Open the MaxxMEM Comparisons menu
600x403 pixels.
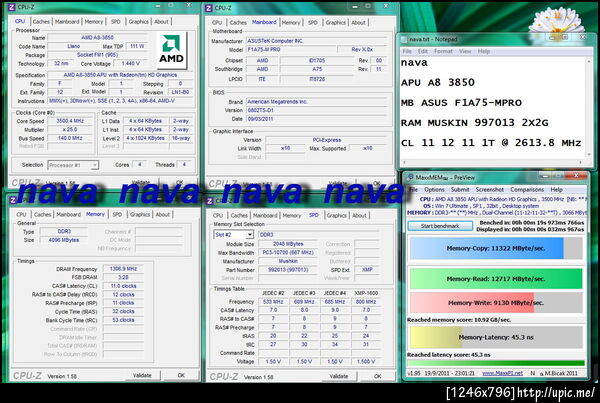tap(527, 189)
